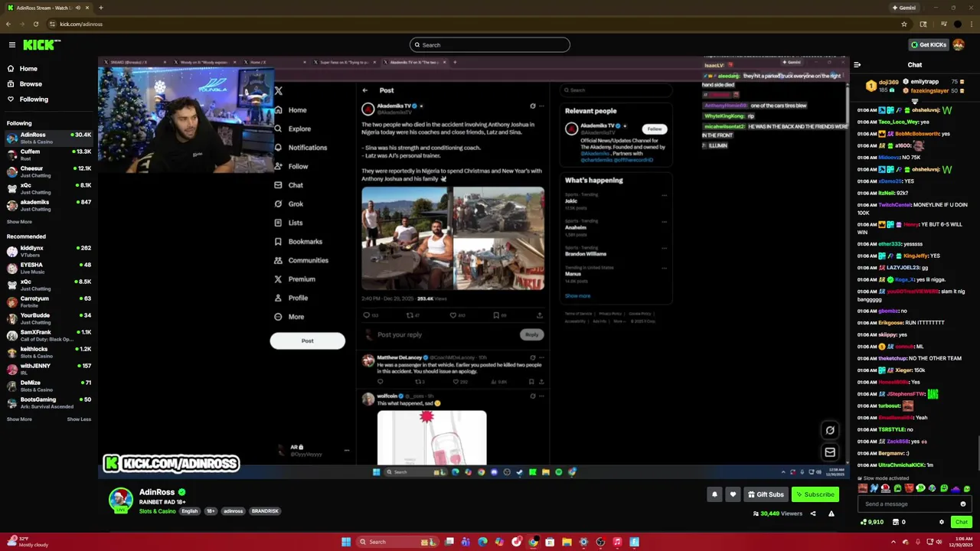Open system tray hidden icons chevron
Viewport: 980px width, 551px height.
(x=893, y=542)
